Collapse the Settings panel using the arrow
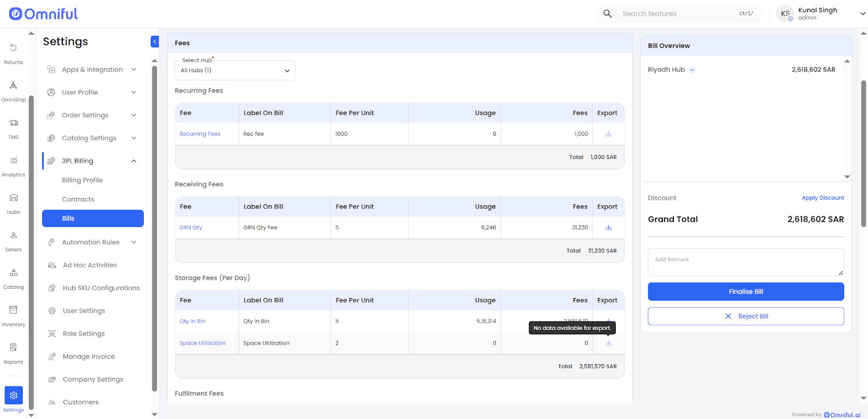 click(155, 42)
